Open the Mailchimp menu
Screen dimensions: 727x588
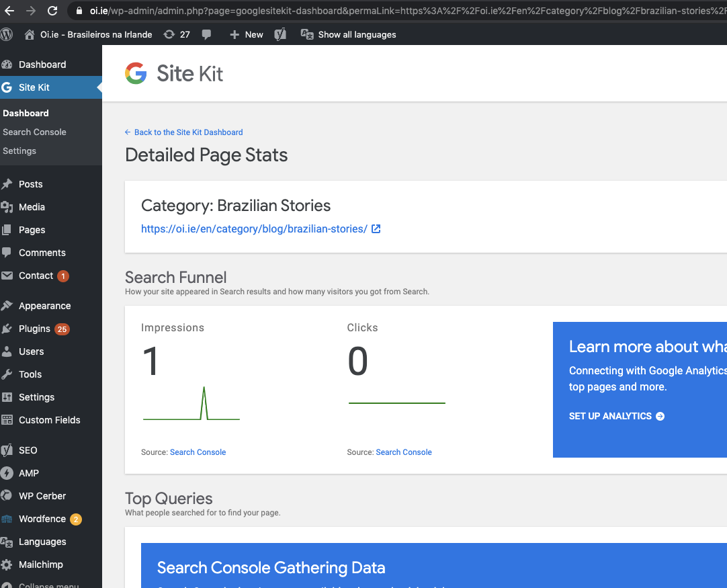coord(51,564)
